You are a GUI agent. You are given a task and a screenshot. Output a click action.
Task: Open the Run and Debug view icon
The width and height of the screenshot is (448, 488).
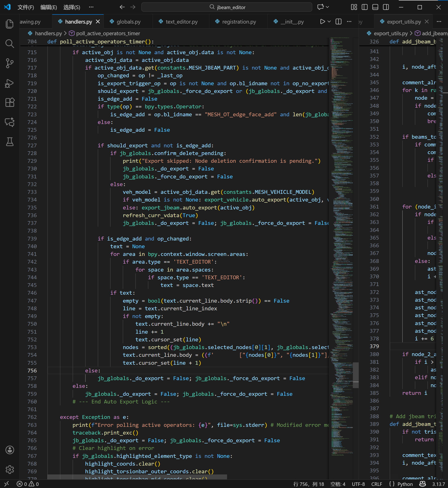pos(10,83)
